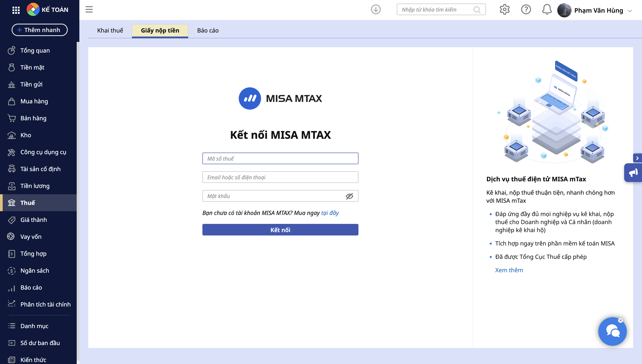Open the app grid launcher icon

click(x=16, y=10)
